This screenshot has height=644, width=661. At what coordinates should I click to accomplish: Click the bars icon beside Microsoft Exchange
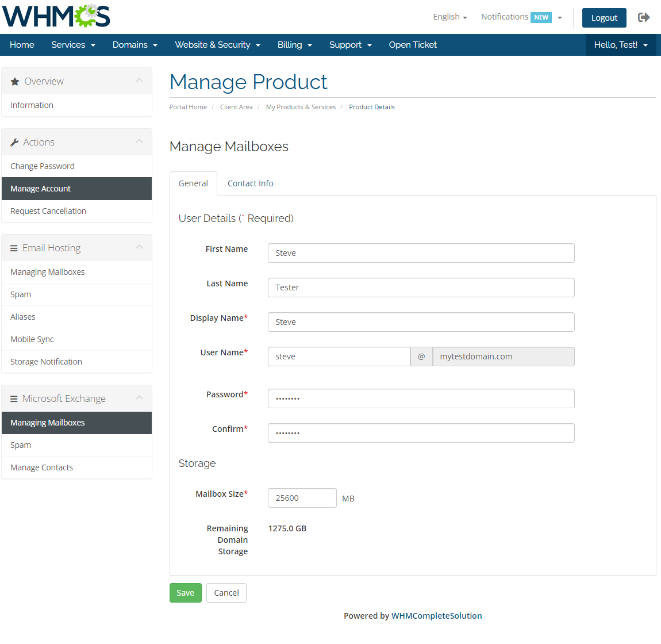pos(14,399)
